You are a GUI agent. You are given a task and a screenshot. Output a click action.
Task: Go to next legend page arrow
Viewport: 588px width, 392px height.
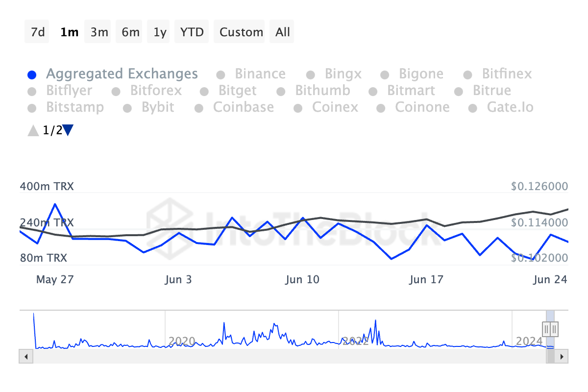click(68, 130)
